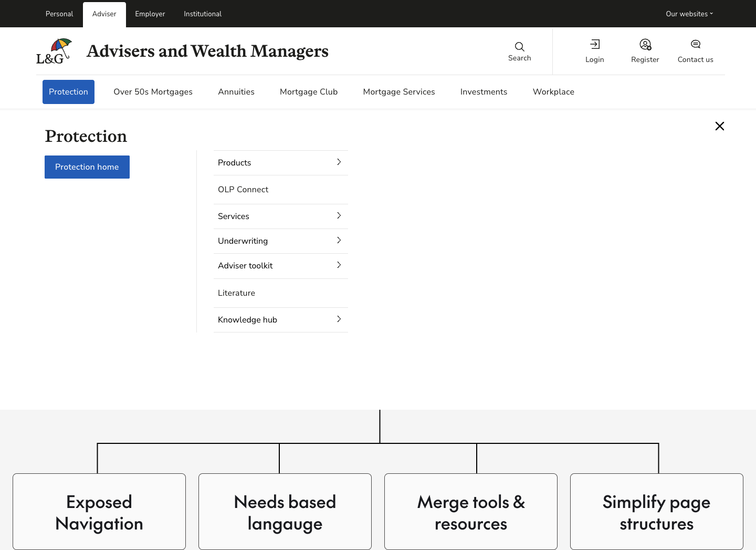Click the Underwriting menu label

[243, 241]
